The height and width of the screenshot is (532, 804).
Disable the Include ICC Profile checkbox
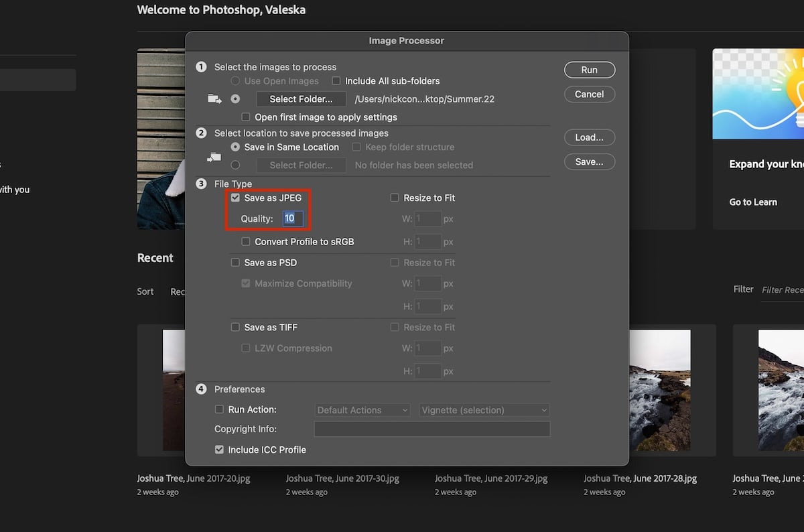click(219, 450)
